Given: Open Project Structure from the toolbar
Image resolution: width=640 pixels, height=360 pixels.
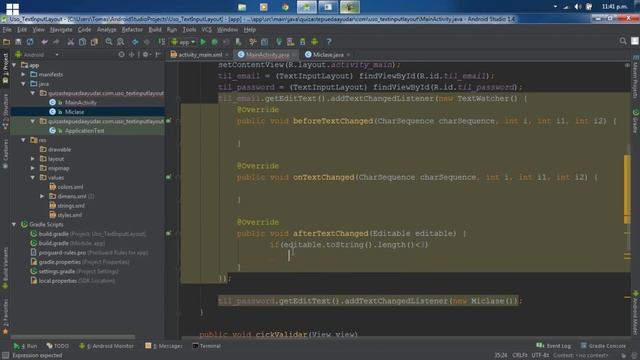Looking at the screenshot, I should point(264,42).
